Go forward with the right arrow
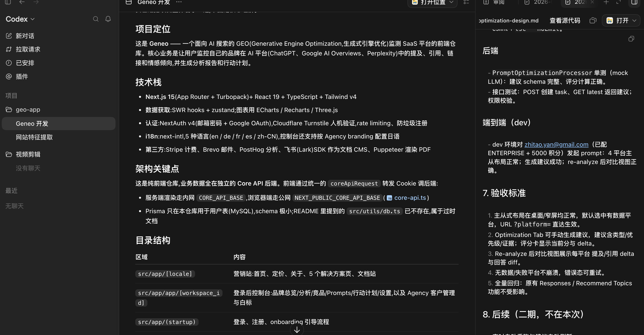 tap(36, 2)
